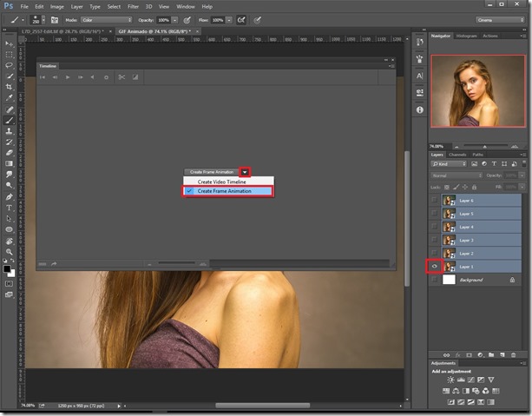Open the Opacity dropdown in options bar
The image size is (532, 416).
(174, 20)
